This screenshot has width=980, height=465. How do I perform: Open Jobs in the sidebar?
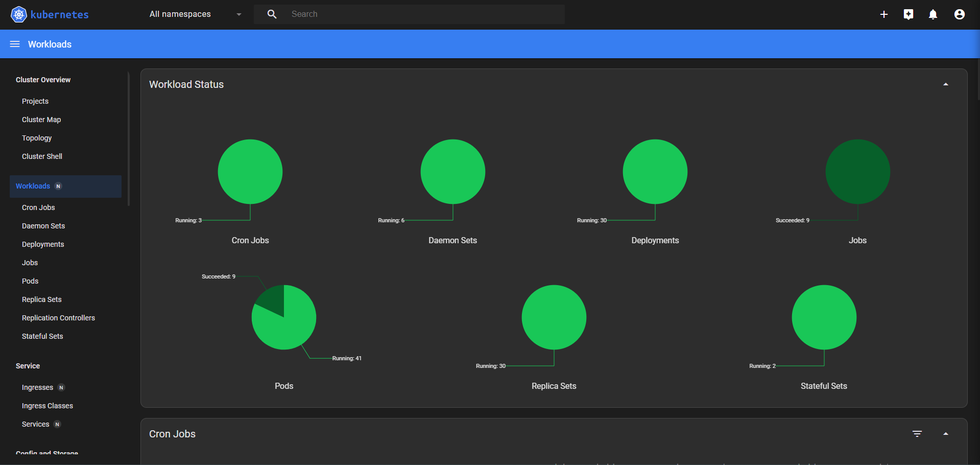pyautogui.click(x=30, y=263)
